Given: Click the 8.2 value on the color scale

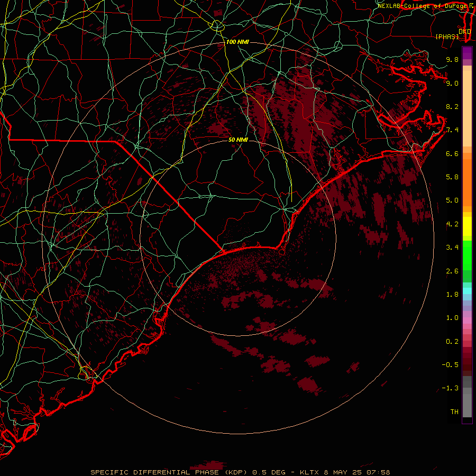Looking at the screenshot, I should click(452, 106).
